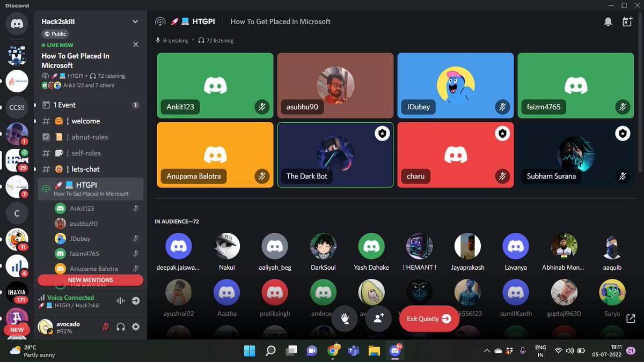Click muted mic icon on charu tile
The image size is (644, 362).
click(502, 176)
